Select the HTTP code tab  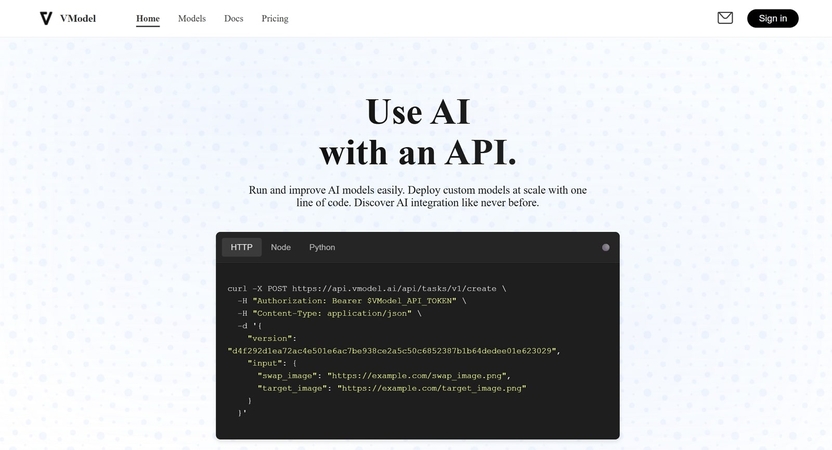click(241, 247)
